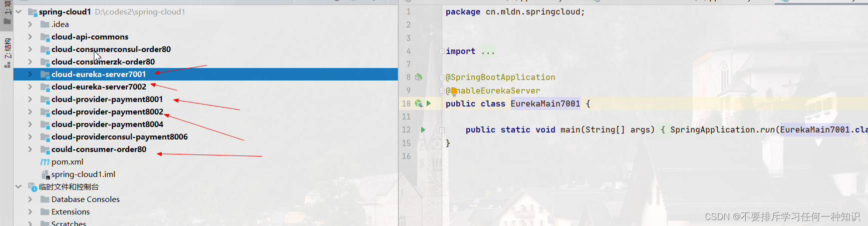The image size is (868, 226).
Task: Click folder icon of cloud-eureka-server7001
Action: click(45, 74)
